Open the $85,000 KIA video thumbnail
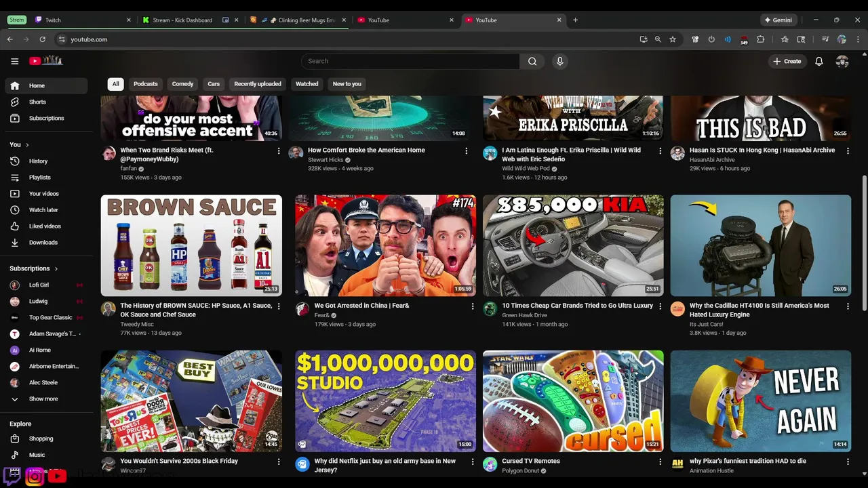868x488 pixels. (573, 245)
